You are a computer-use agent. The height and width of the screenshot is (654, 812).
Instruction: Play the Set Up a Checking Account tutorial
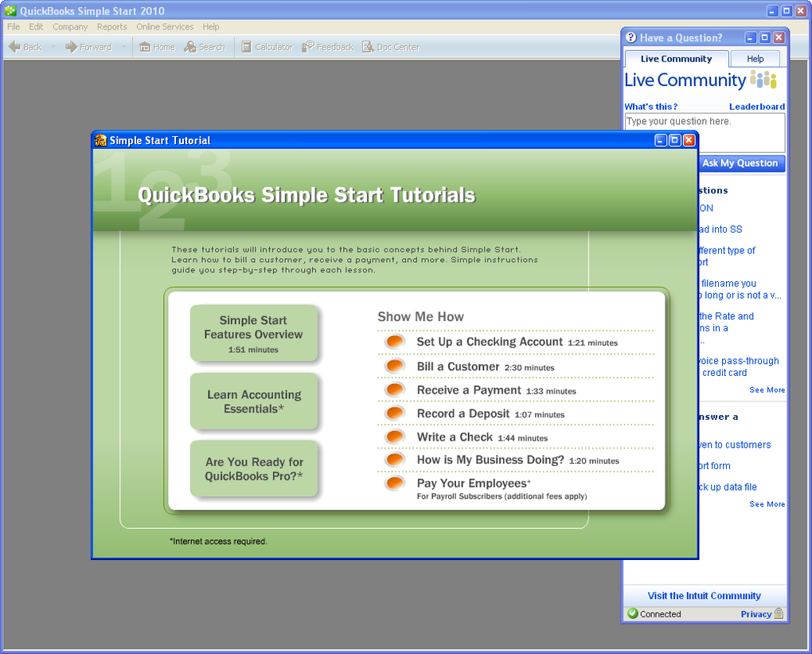(395, 342)
